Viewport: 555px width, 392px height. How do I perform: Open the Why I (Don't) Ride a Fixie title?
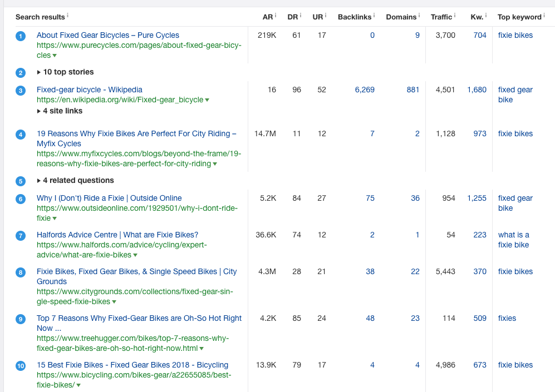click(x=109, y=199)
